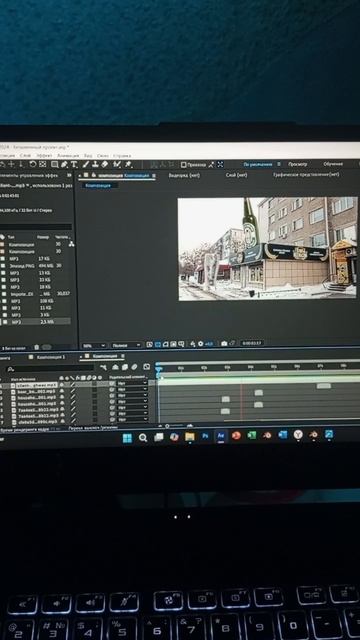The width and height of the screenshot is (360, 640).
Task: Toggle the shy layers switch in timeline header
Action: click(x=115, y=367)
